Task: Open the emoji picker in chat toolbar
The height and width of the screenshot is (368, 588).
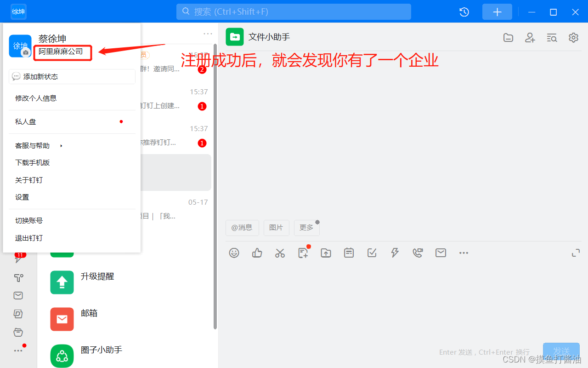Action: coord(234,253)
